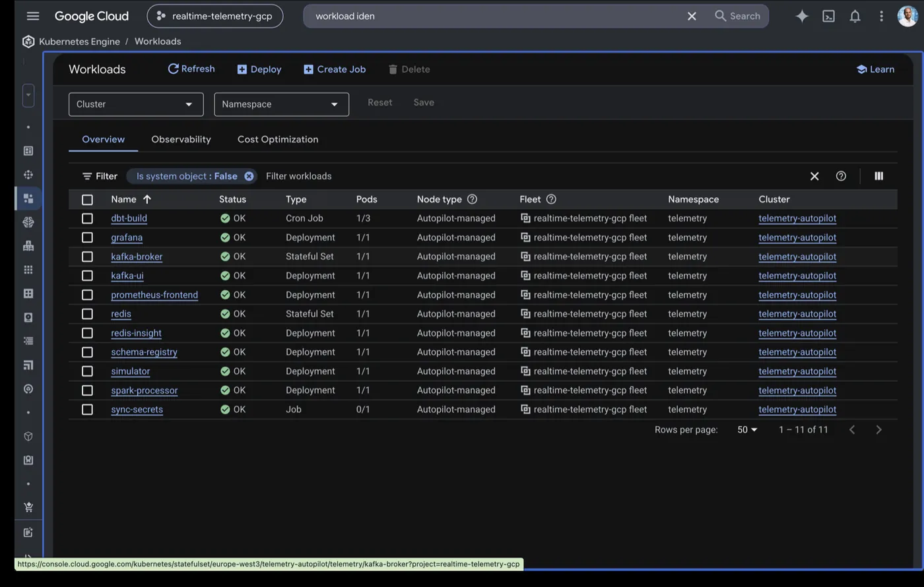Open Marketplace cart icon in sidebar
This screenshot has height=587, width=924.
click(28, 507)
